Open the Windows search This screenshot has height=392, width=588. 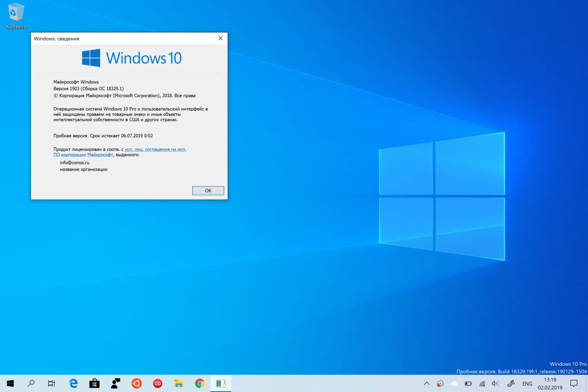coord(31,383)
